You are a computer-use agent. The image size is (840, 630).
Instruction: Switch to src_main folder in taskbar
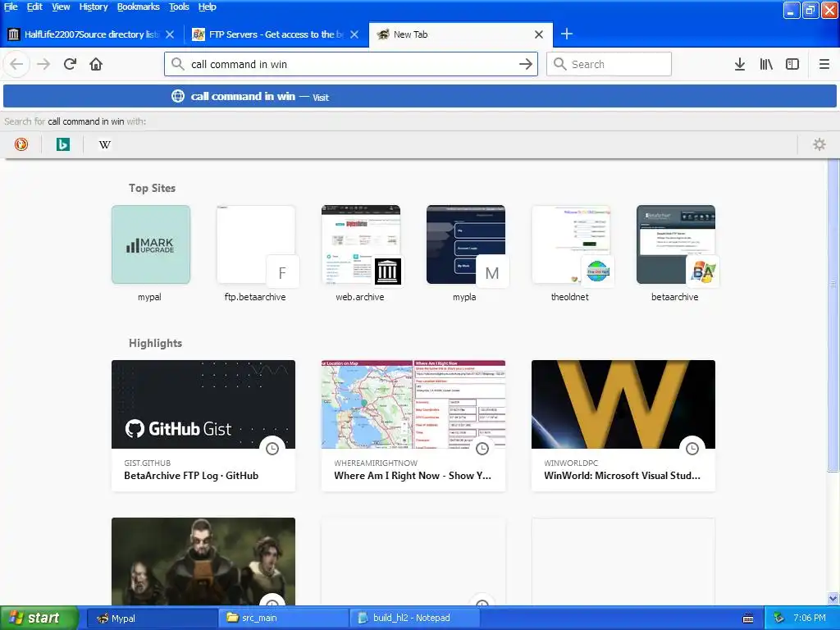283,619
